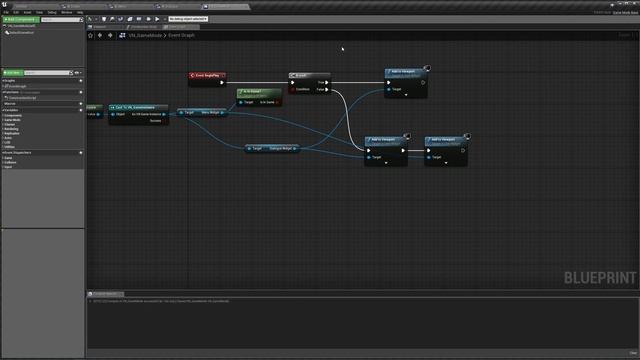Collapse the Graphs section header
The height and width of the screenshot is (360, 640).
(x=9, y=81)
